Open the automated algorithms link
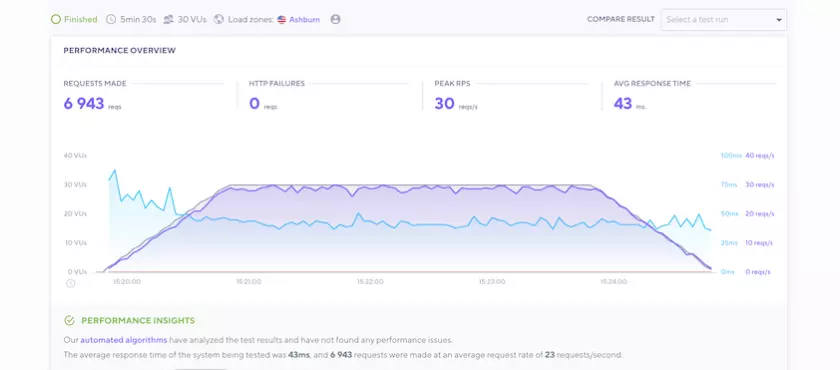 click(x=124, y=340)
